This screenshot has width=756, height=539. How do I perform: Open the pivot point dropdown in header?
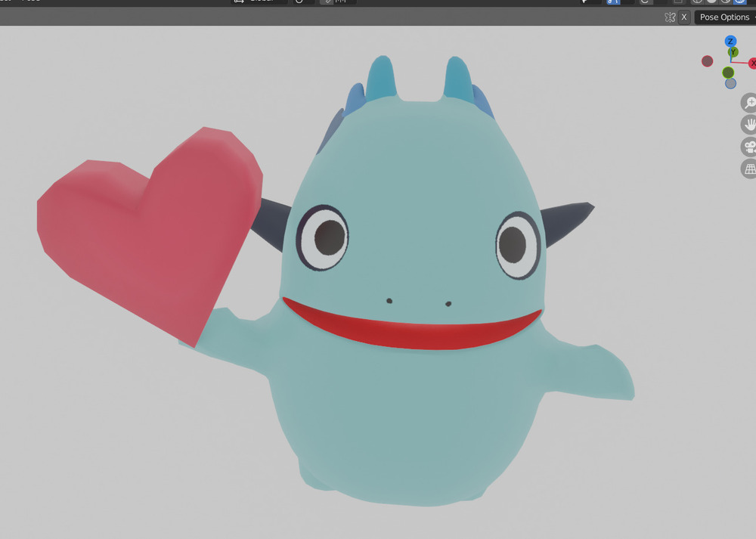tap(300, 2)
